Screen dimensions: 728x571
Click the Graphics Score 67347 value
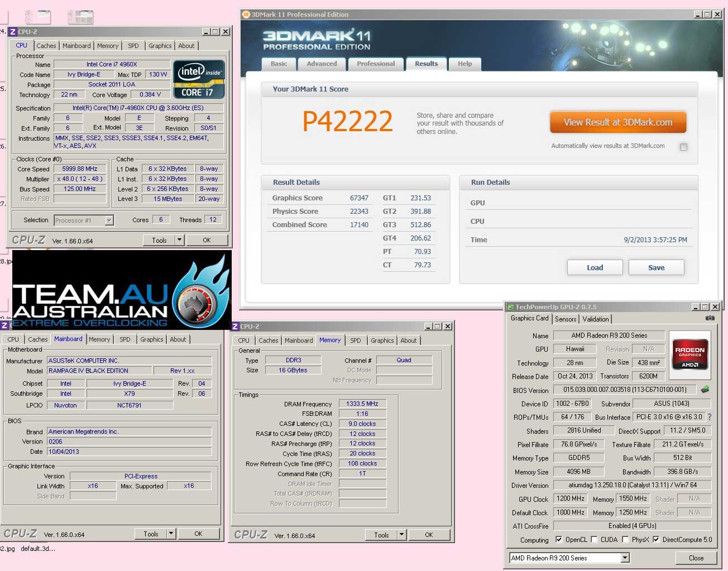pos(359,198)
